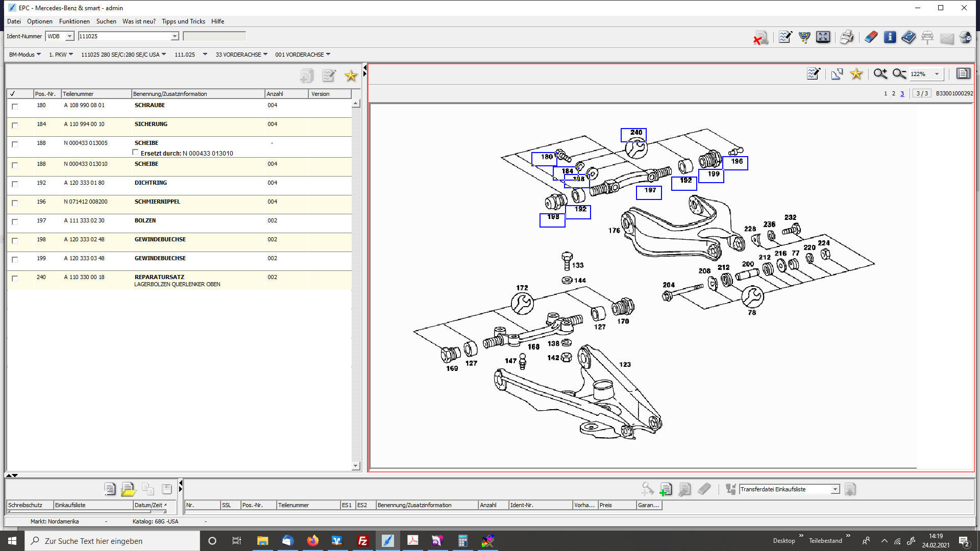Viewport: 980px width, 551px height.
Task: Toggle the fullscreen expand icon
Action: point(823,37)
